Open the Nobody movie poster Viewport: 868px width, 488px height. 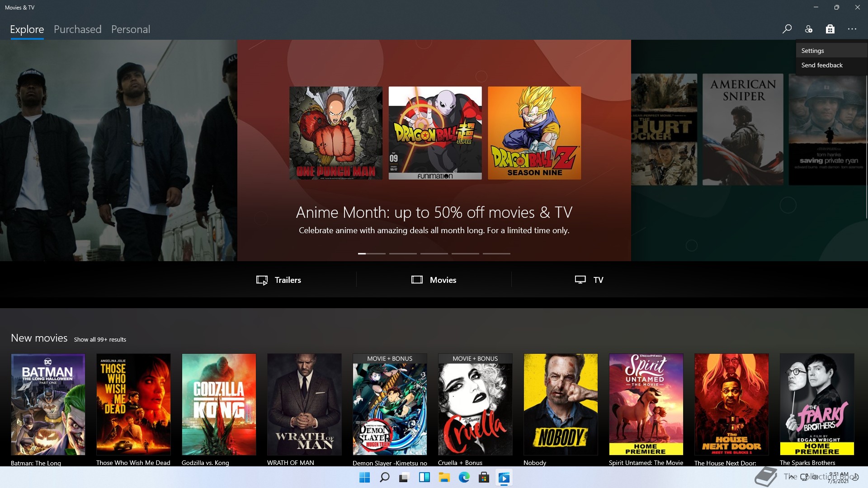(561, 404)
